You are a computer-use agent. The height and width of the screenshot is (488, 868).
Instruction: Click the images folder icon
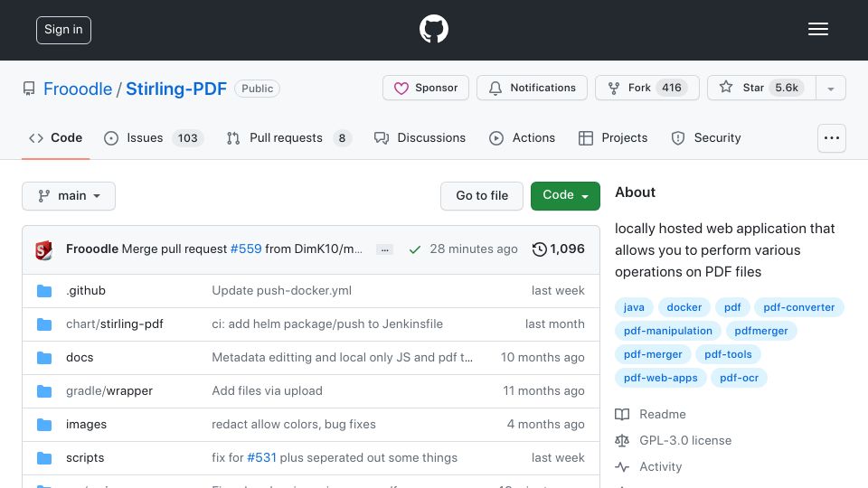44,425
